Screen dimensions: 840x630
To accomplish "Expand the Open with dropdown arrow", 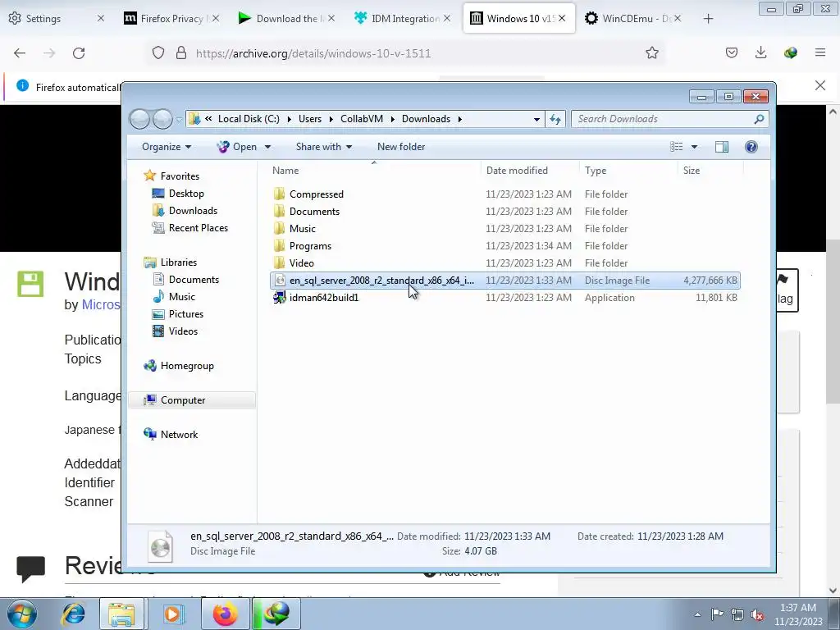I will [x=267, y=147].
